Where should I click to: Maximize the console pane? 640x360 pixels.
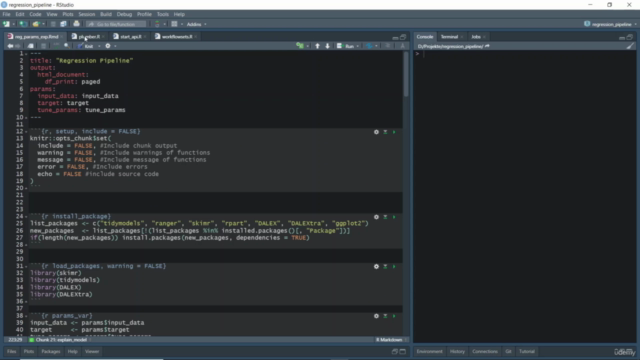tap(630, 37)
